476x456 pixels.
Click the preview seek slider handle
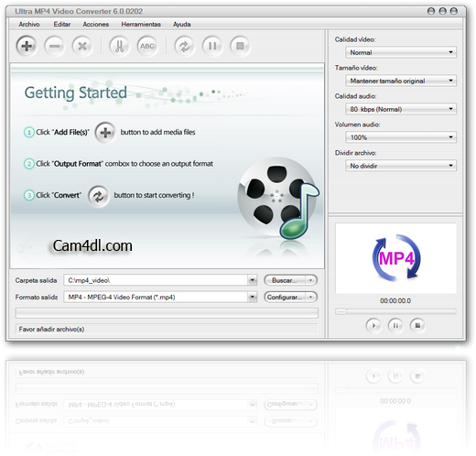click(x=341, y=311)
